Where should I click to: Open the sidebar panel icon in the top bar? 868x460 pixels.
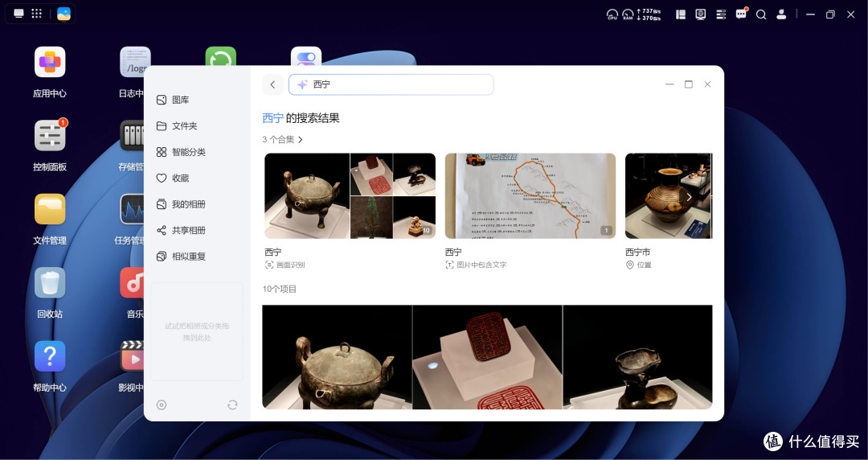681,14
